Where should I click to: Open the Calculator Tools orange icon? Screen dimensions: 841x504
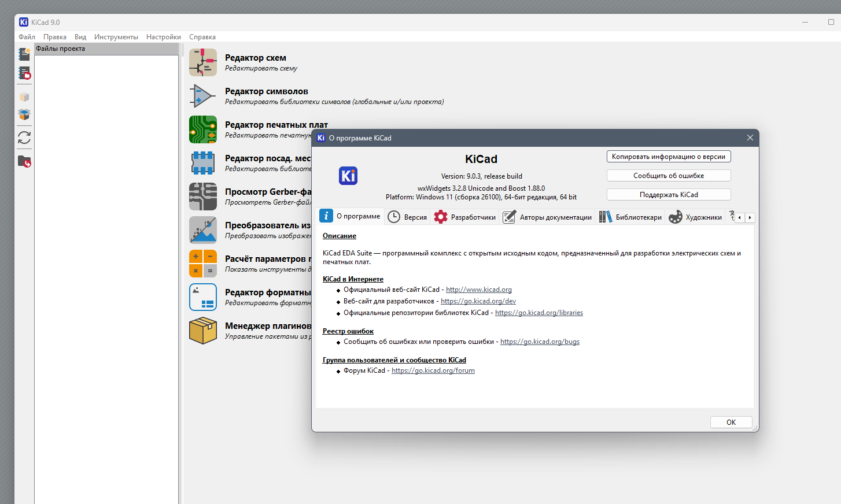pyautogui.click(x=203, y=264)
